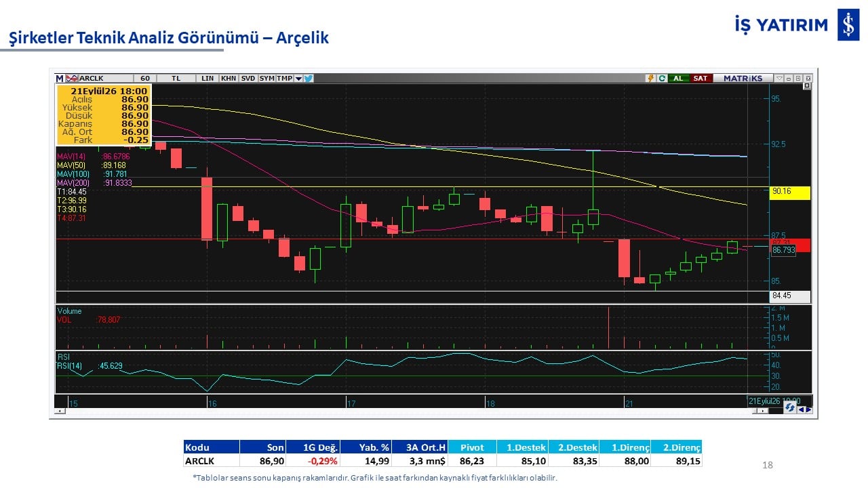Click the blue left arrow navigation icon
868x488 pixels.
click(x=802, y=409)
